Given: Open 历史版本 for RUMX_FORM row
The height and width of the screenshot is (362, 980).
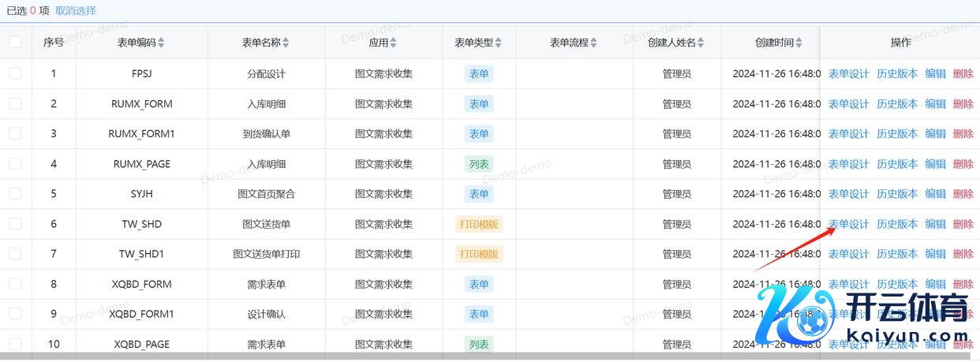Looking at the screenshot, I should click(x=897, y=104).
